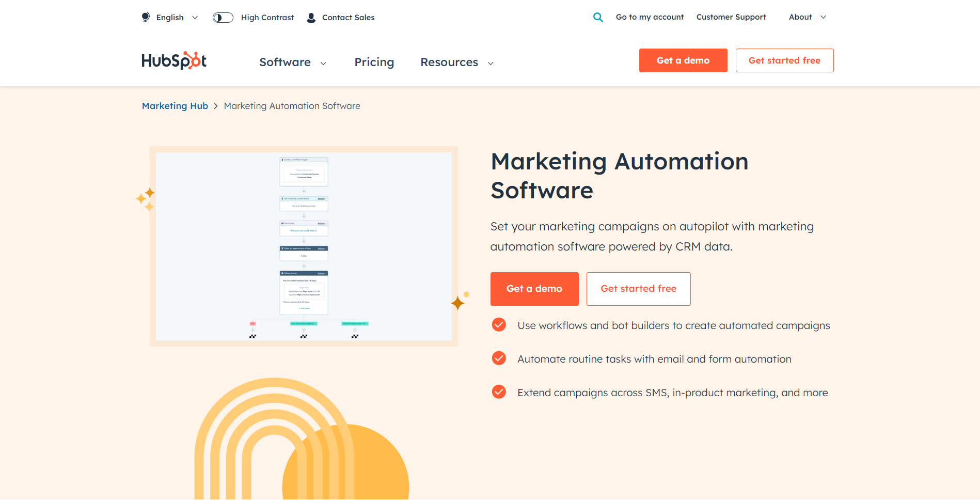Viewport: 980px width, 500px height.
Task: Click Go to my account
Action: (x=649, y=17)
